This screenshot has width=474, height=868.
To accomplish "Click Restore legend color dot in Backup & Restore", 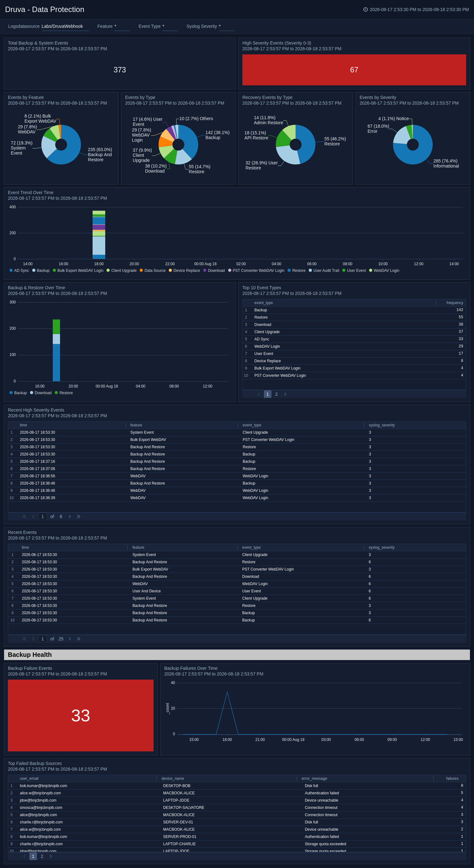I will pyautogui.click(x=56, y=393).
